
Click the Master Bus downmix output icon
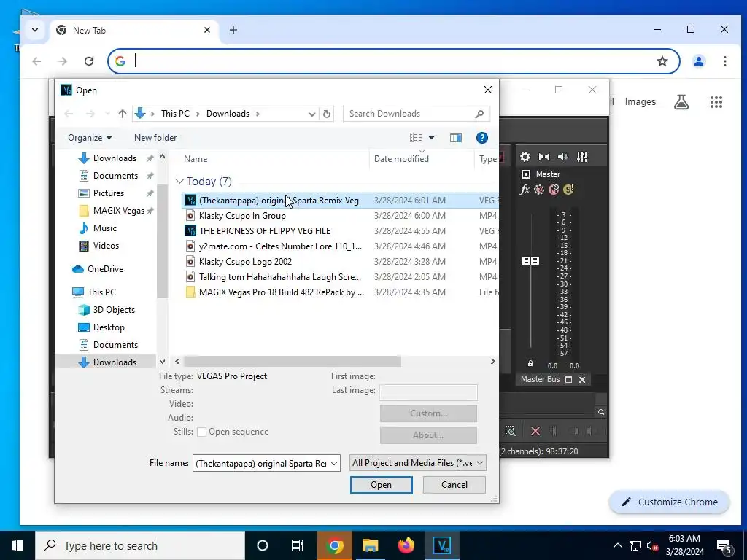pos(544,157)
